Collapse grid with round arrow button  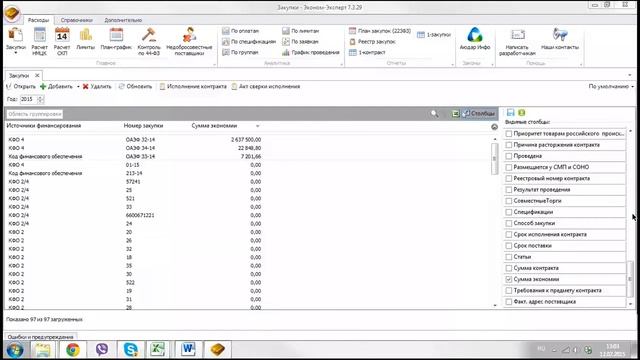[494, 127]
